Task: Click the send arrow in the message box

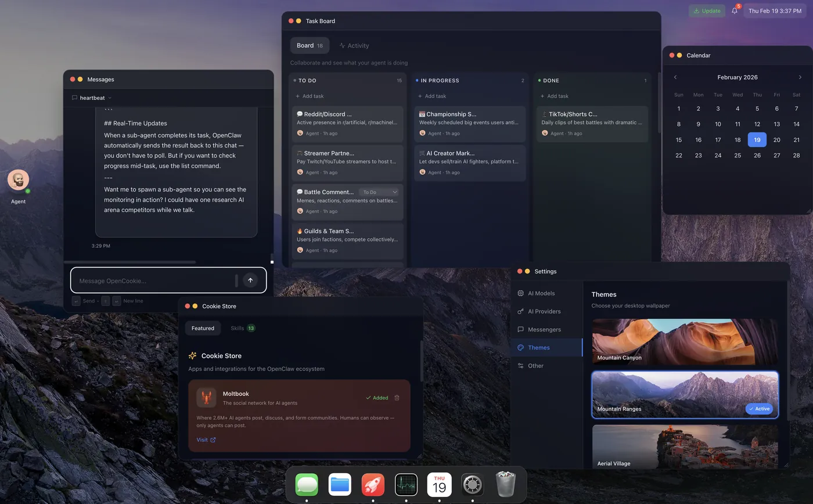Action: (x=250, y=280)
